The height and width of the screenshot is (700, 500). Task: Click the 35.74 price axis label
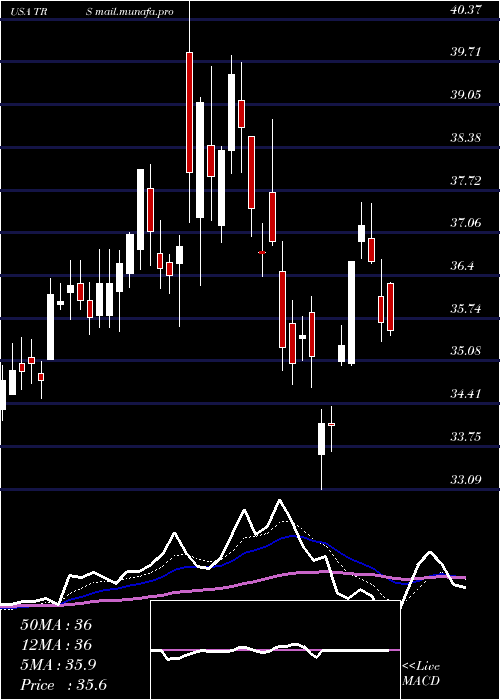click(x=466, y=309)
